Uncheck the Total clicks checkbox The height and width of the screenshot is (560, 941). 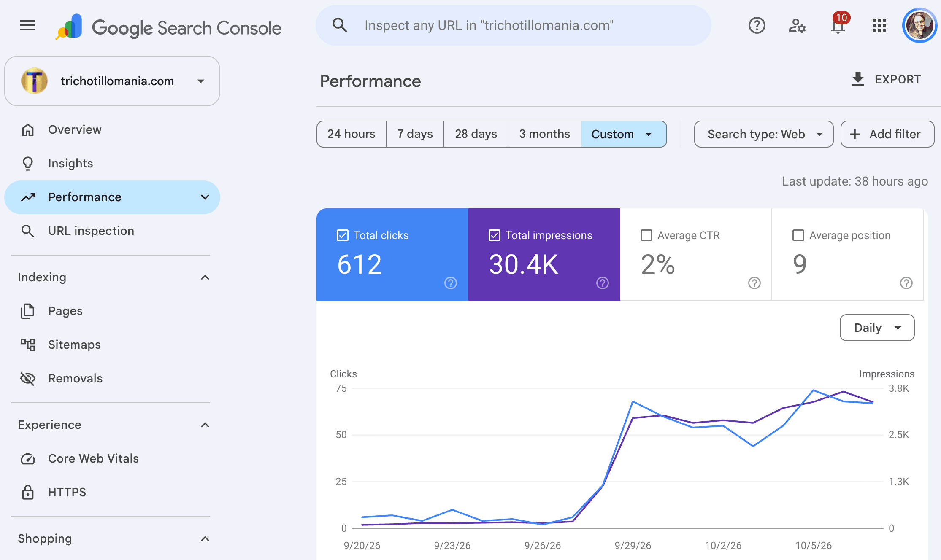click(343, 235)
